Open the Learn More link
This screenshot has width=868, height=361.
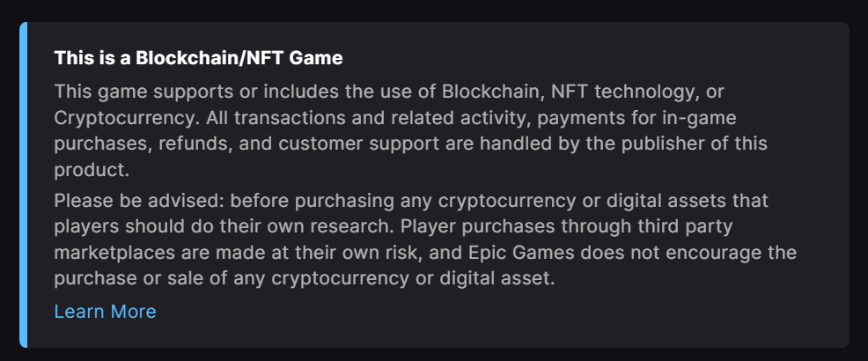pyautogui.click(x=105, y=311)
